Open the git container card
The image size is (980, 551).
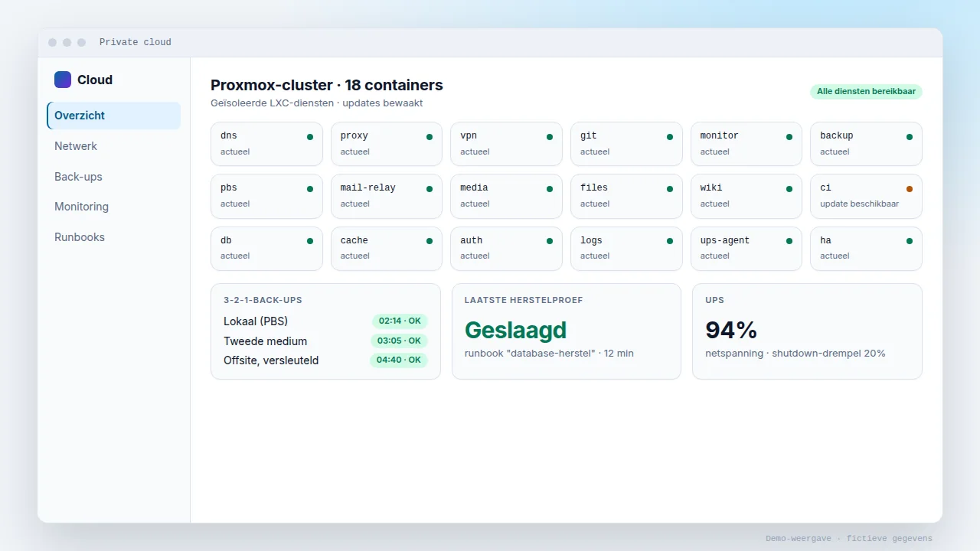[x=626, y=144]
